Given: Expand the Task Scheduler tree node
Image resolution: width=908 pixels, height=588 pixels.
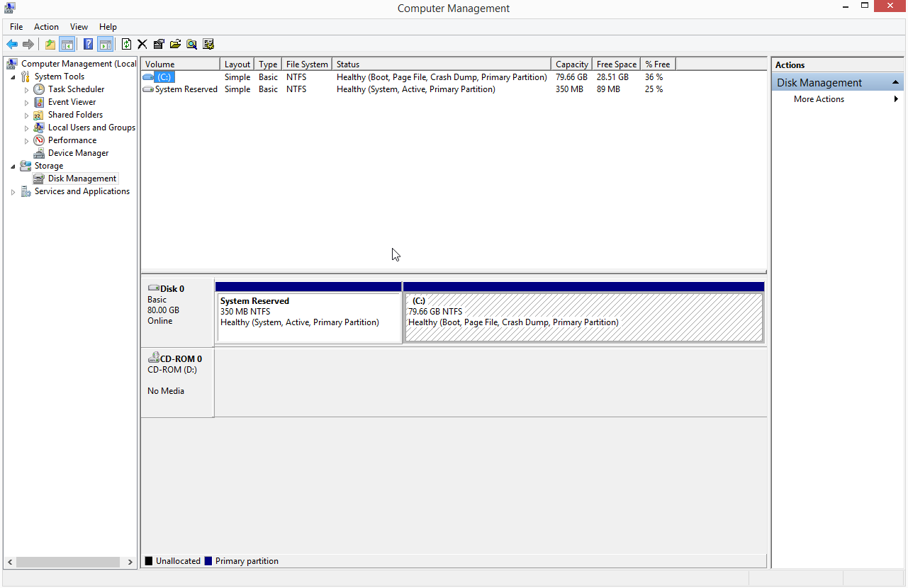Looking at the screenshot, I should [x=27, y=90].
